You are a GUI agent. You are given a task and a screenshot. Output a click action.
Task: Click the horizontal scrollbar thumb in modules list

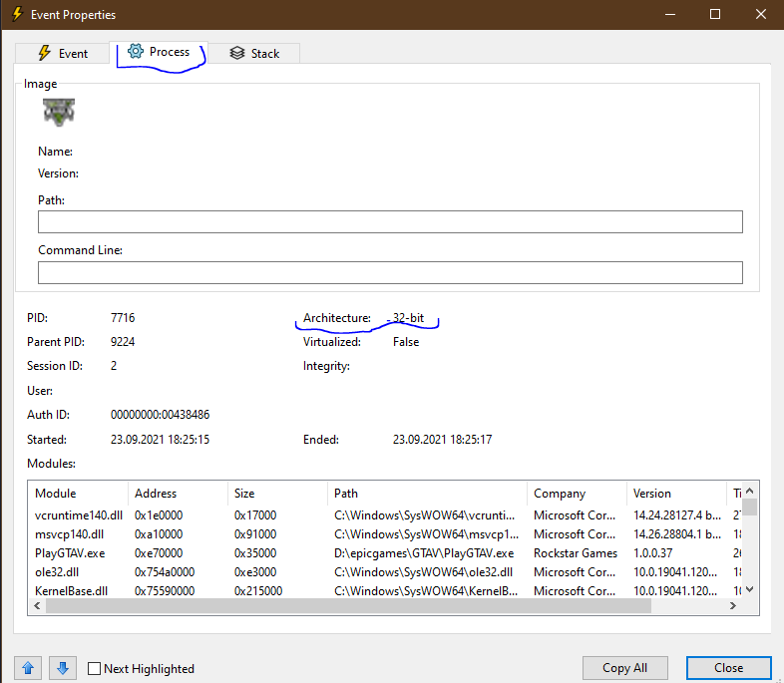[x=348, y=605]
